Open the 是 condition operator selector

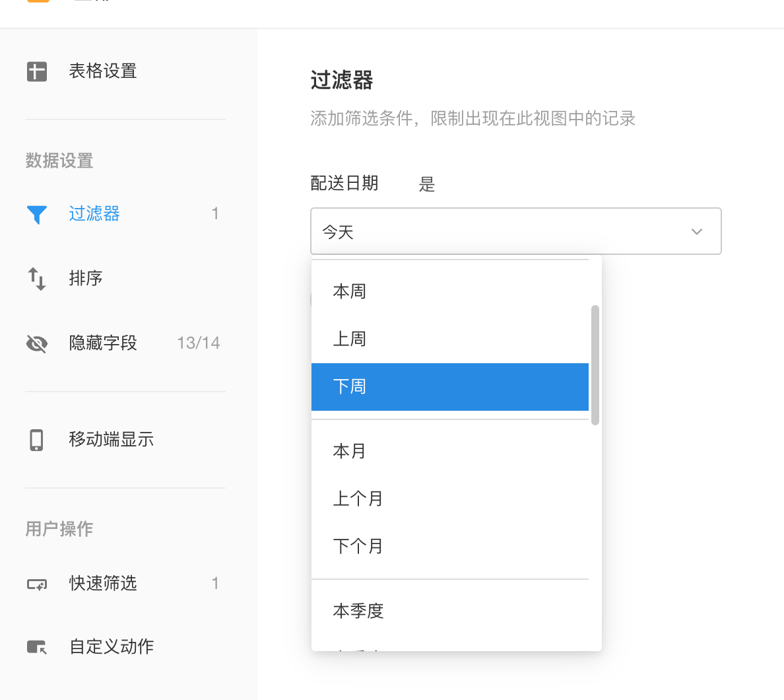click(427, 184)
